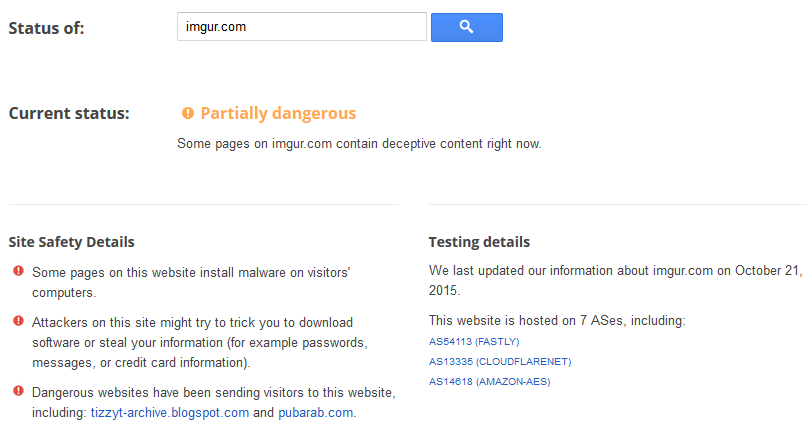Click the Status of label
The width and height of the screenshot is (807, 434).
click(x=46, y=28)
